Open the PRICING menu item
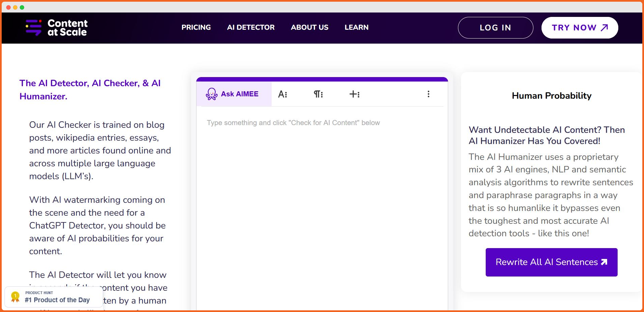The image size is (644, 312). click(x=196, y=27)
